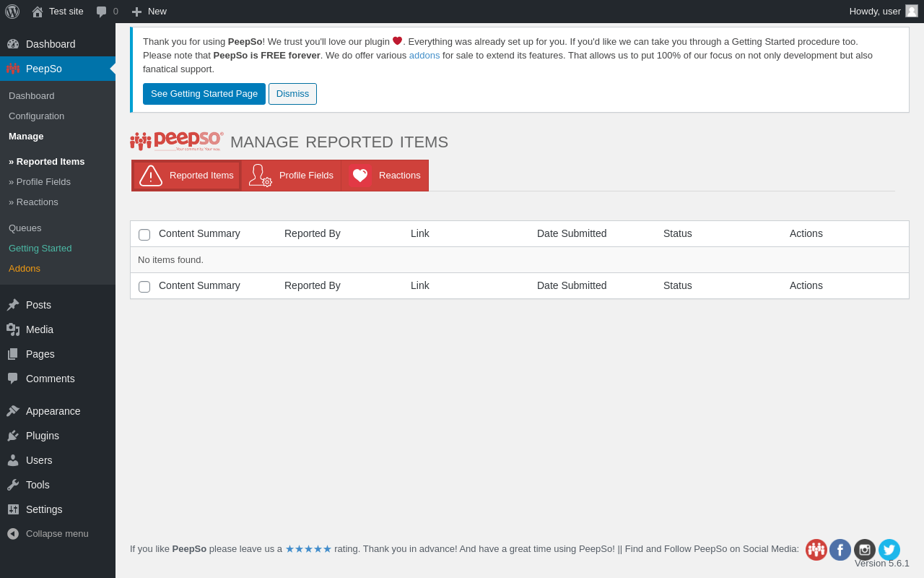924x578 pixels.
Task: Click the Actions header column
Action: [x=806, y=233]
